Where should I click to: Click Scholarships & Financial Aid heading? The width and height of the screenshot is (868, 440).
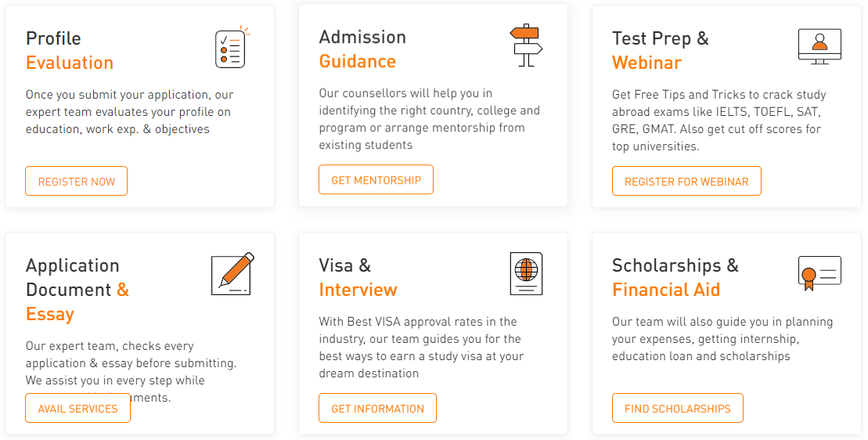[675, 277]
